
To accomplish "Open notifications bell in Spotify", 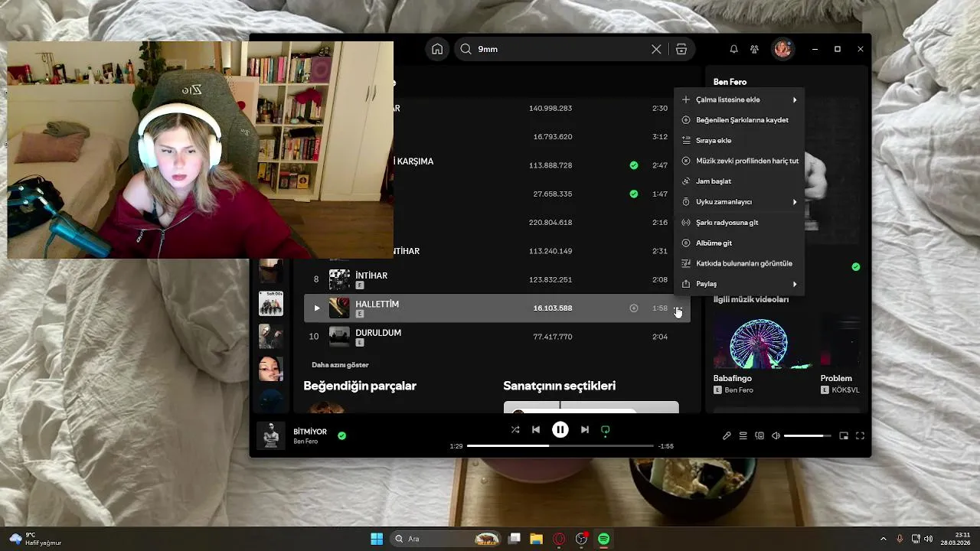I will tap(733, 49).
